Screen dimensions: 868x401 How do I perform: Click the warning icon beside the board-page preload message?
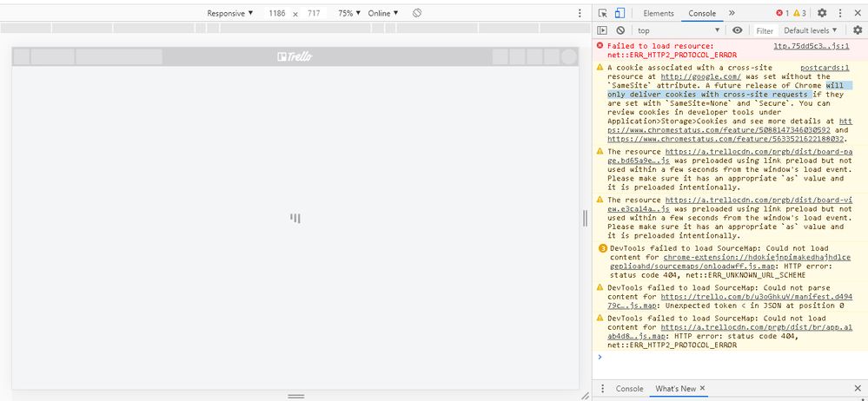click(600, 151)
